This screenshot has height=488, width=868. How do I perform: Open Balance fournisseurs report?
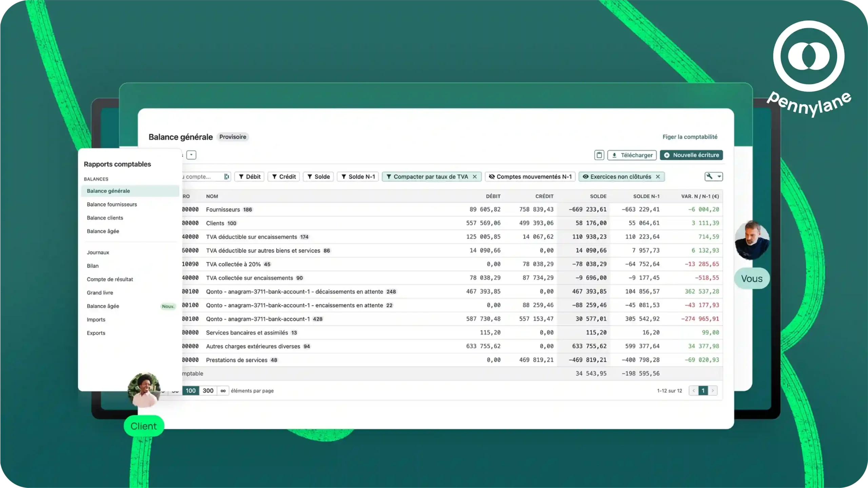pyautogui.click(x=112, y=204)
